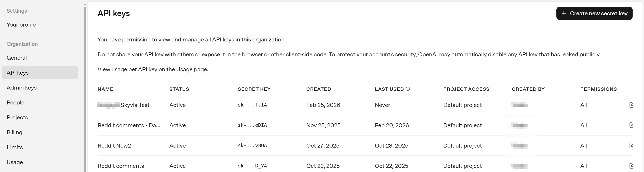Open Your profile settings
Viewport: 644px width, 172px height.
21,25
